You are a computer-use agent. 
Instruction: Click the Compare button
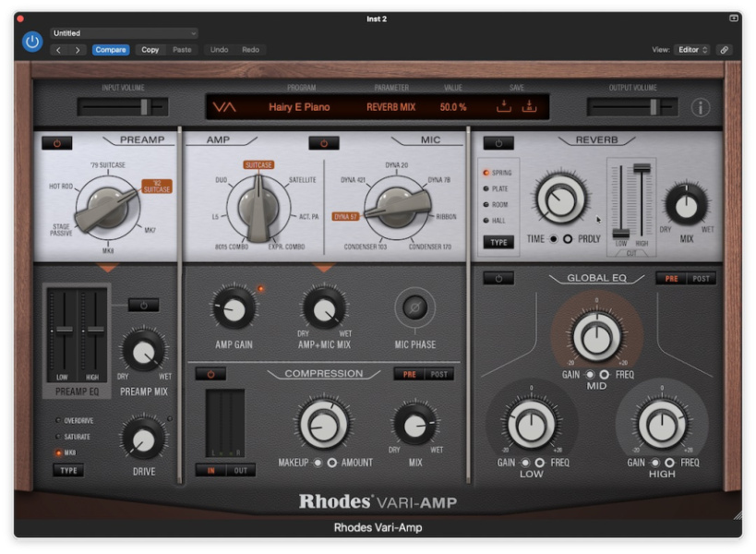click(110, 50)
